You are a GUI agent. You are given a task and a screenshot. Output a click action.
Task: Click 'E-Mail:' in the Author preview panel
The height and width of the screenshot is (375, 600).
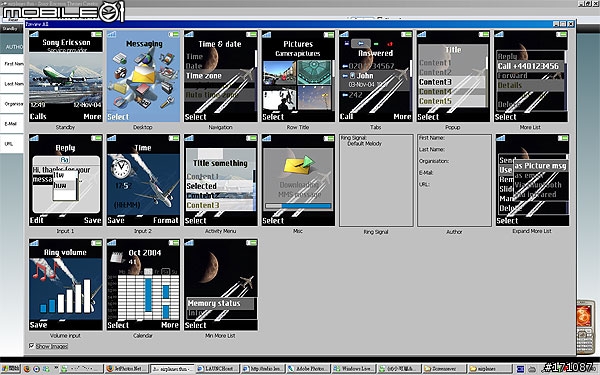tap(426, 173)
